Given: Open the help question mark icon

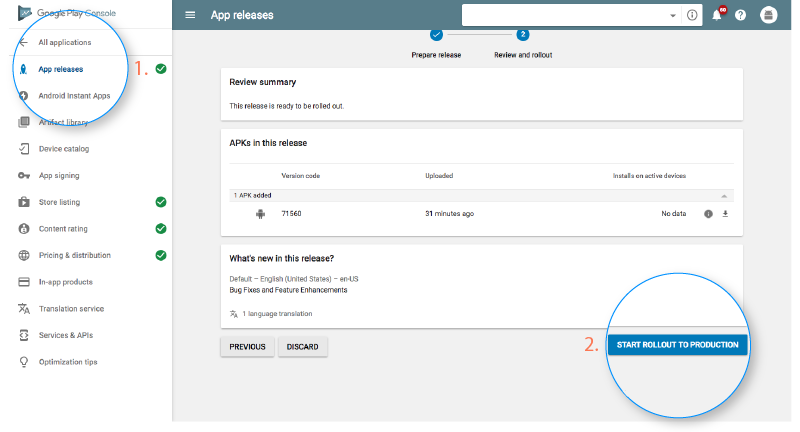Looking at the screenshot, I should click(740, 15).
